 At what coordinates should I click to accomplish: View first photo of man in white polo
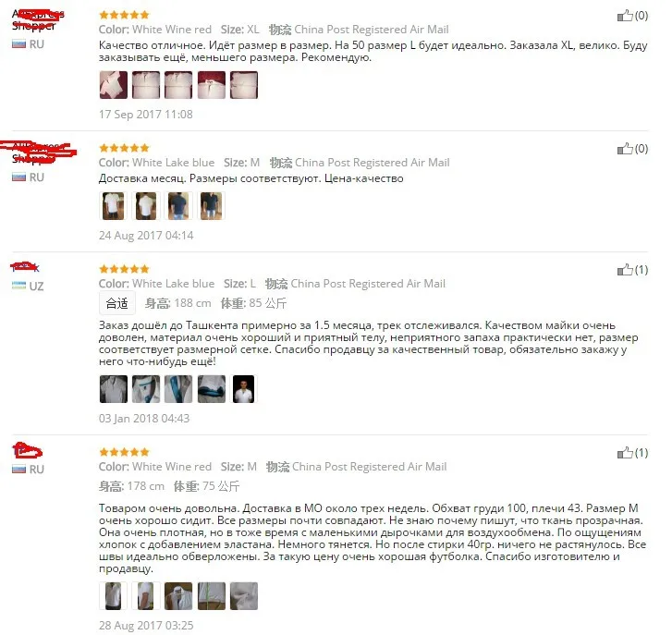point(114,206)
